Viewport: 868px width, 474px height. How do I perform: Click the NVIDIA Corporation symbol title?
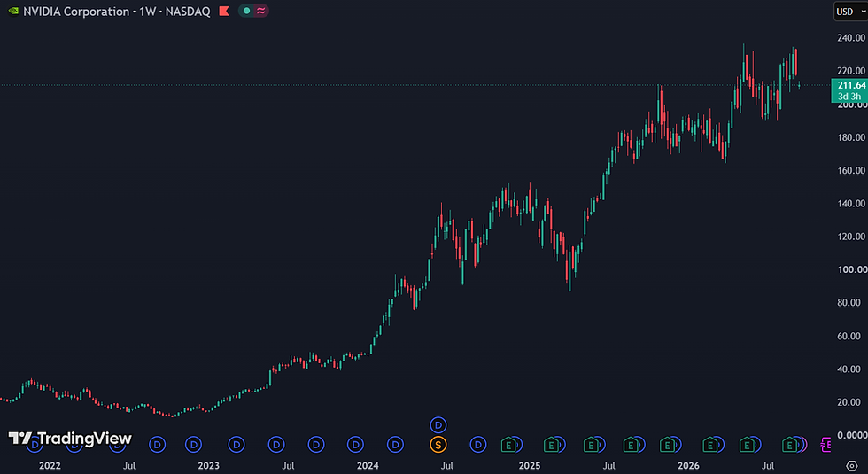pos(76,11)
